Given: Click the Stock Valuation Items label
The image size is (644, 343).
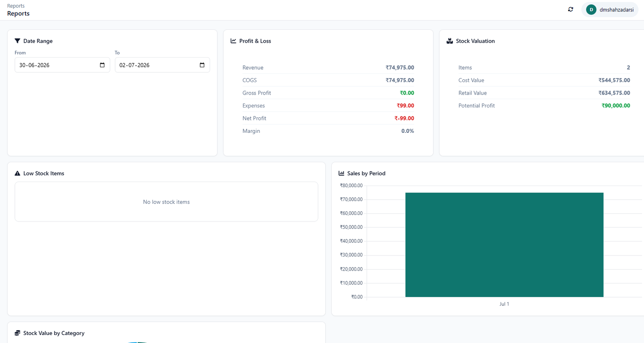Looking at the screenshot, I should (x=465, y=68).
